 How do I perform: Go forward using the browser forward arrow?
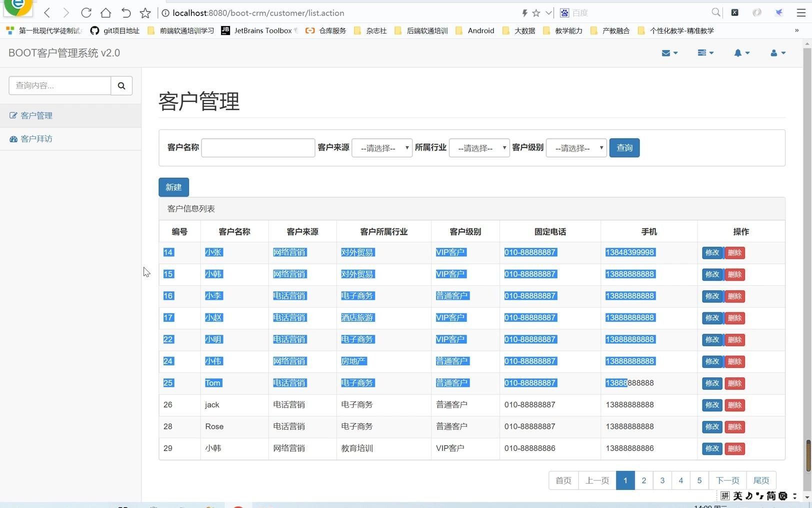click(66, 13)
